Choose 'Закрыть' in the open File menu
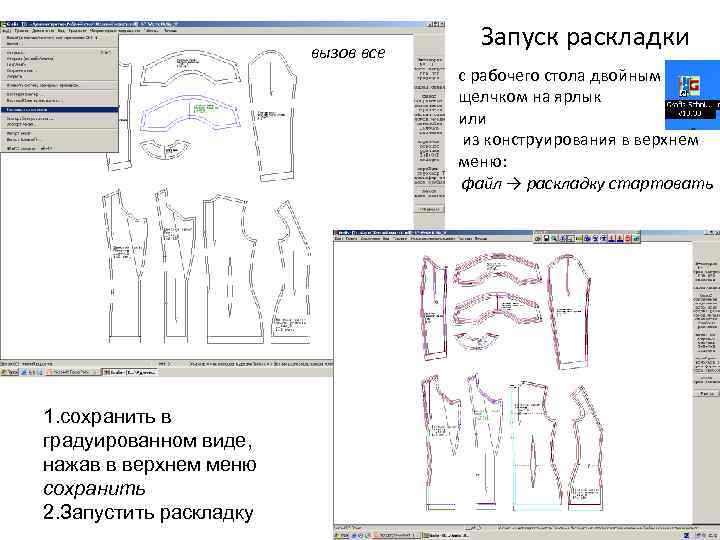 coord(60,76)
